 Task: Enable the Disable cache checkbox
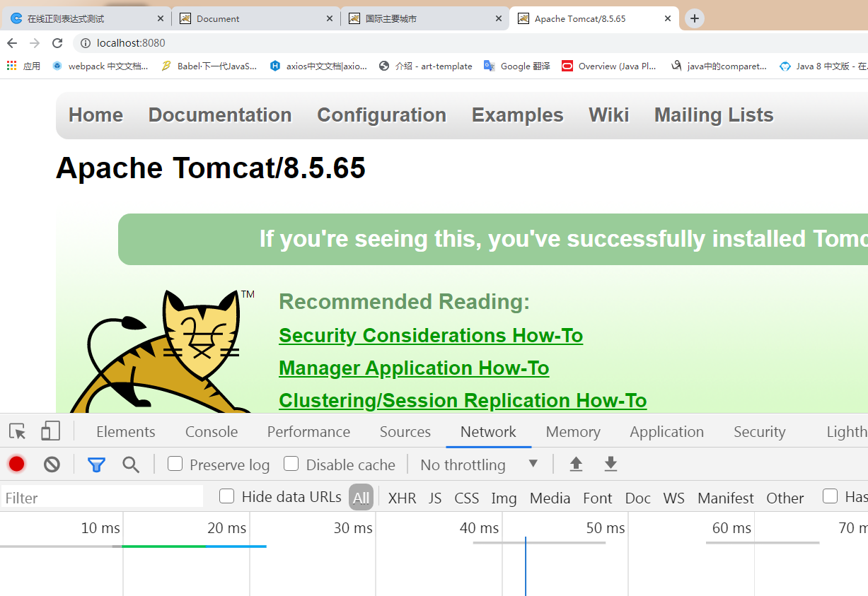[291, 464]
